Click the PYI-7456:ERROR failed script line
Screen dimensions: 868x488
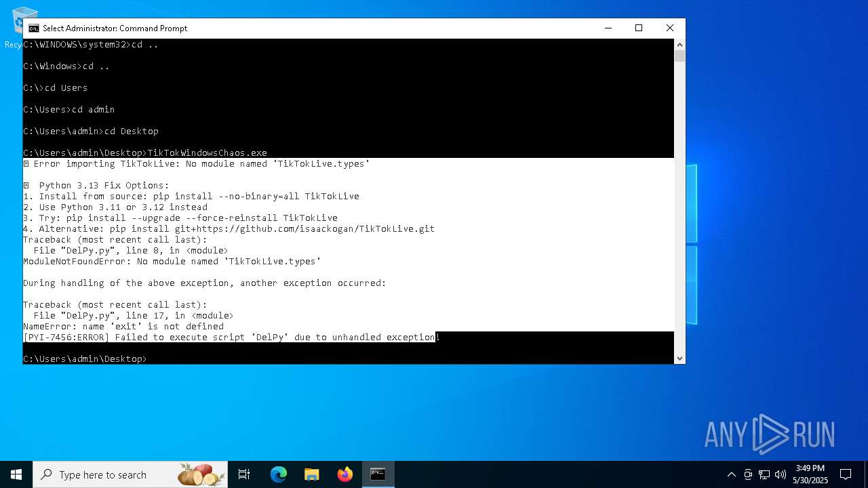(231, 337)
